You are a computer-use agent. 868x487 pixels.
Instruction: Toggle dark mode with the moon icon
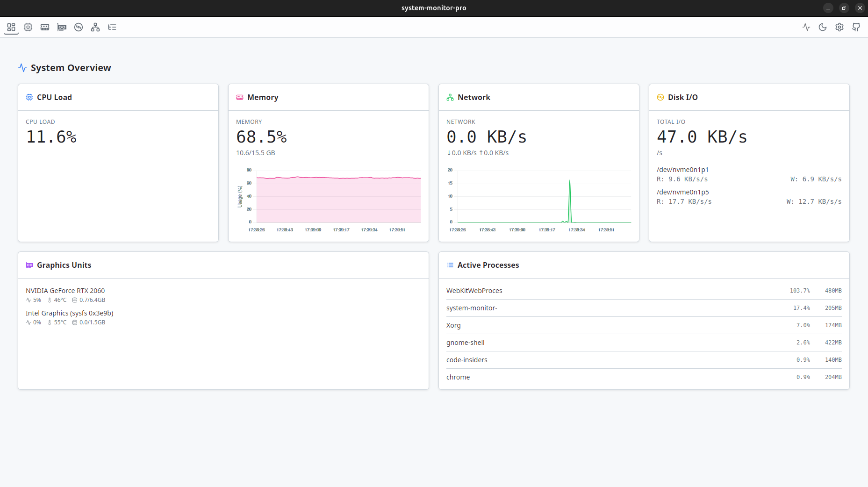click(x=823, y=27)
